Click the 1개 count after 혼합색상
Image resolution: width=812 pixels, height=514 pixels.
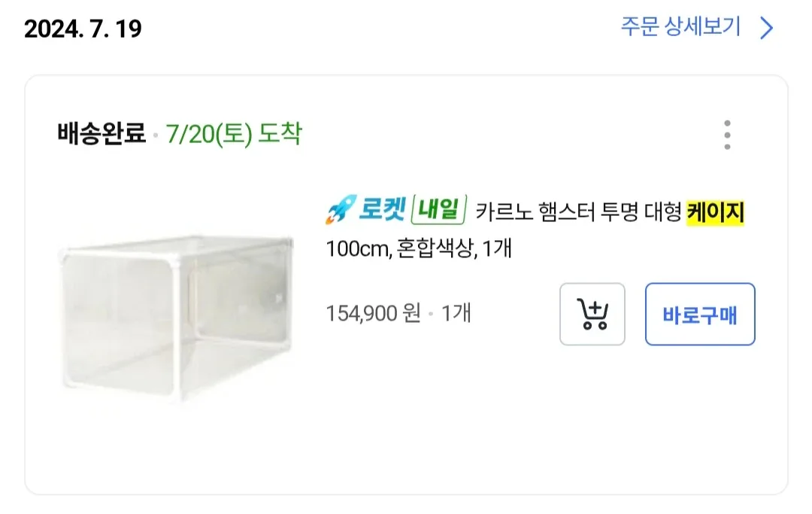pyautogui.click(x=497, y=248)
